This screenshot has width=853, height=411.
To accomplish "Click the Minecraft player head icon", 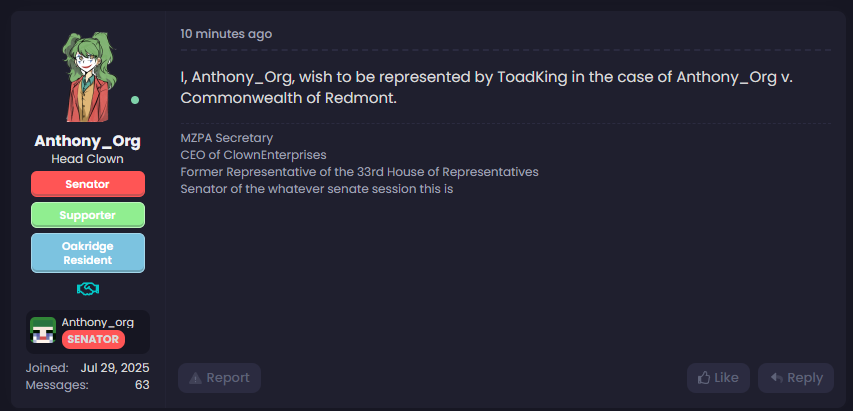I will [43, 331].
